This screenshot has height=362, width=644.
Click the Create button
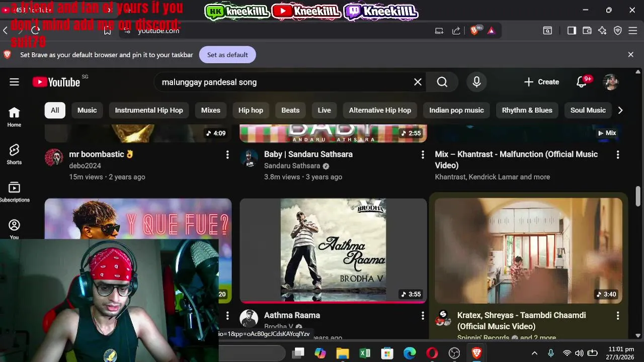(541, 82)
